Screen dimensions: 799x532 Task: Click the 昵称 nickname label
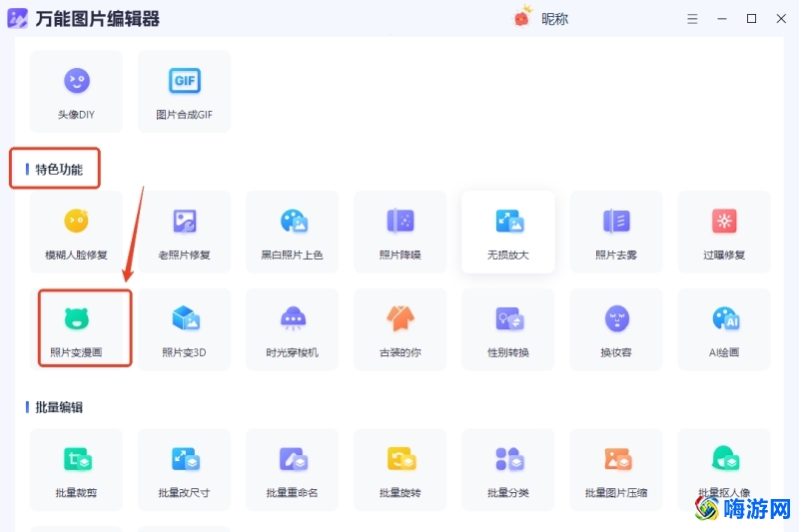pos(555,19)
